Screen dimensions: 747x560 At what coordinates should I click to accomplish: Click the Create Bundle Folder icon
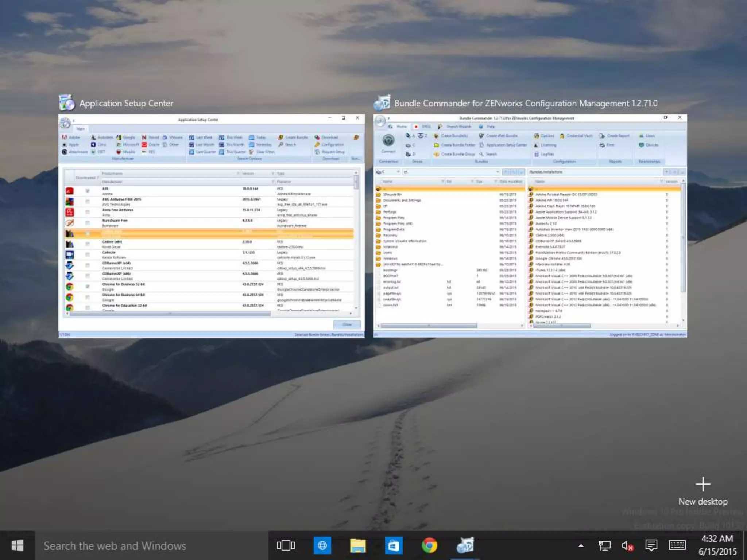point(436,145)
